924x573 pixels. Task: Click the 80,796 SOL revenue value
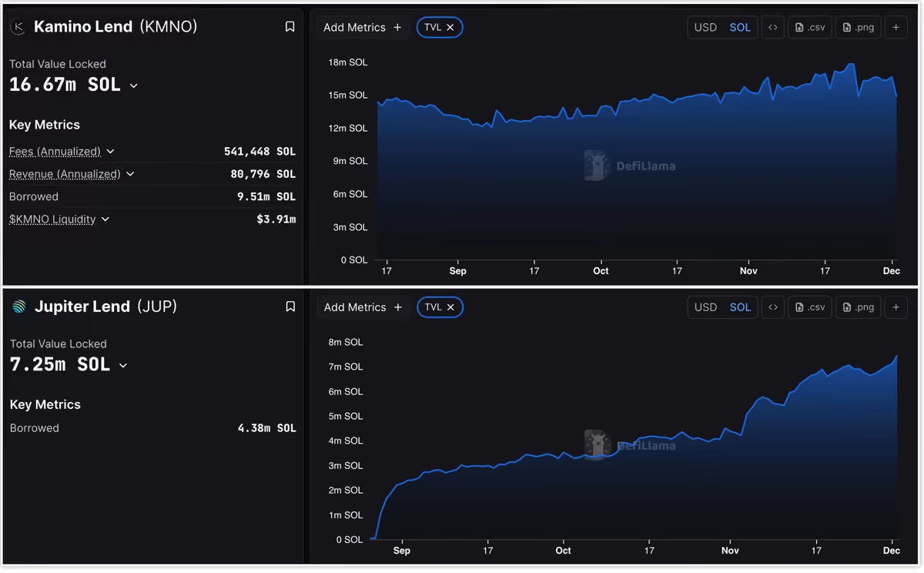[x=263, y=174]
